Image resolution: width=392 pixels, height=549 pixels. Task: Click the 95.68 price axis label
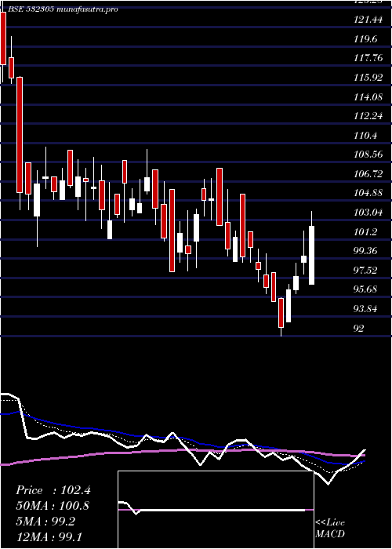pyautogui.click(x=365, y=289)
